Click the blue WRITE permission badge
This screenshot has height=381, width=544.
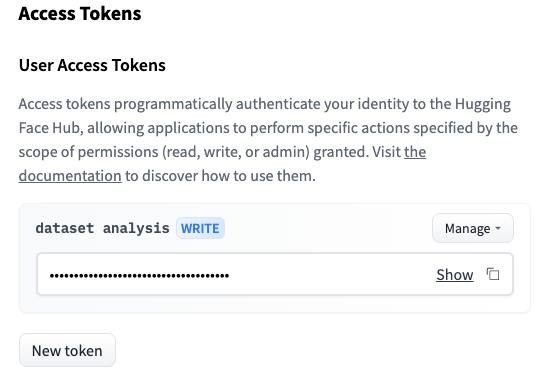point(200,228)
